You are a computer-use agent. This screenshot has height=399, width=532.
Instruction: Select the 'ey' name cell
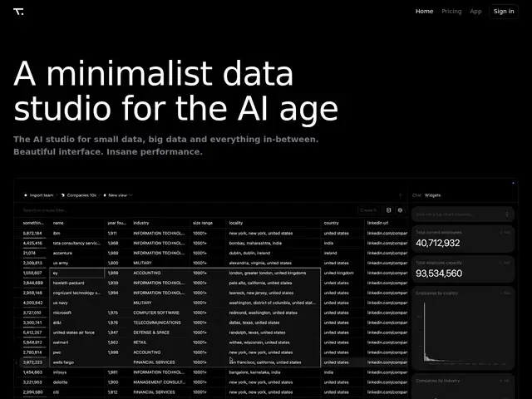coord(77,273)
